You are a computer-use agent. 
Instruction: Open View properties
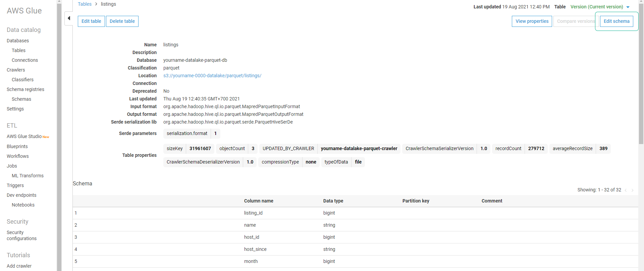532,21
